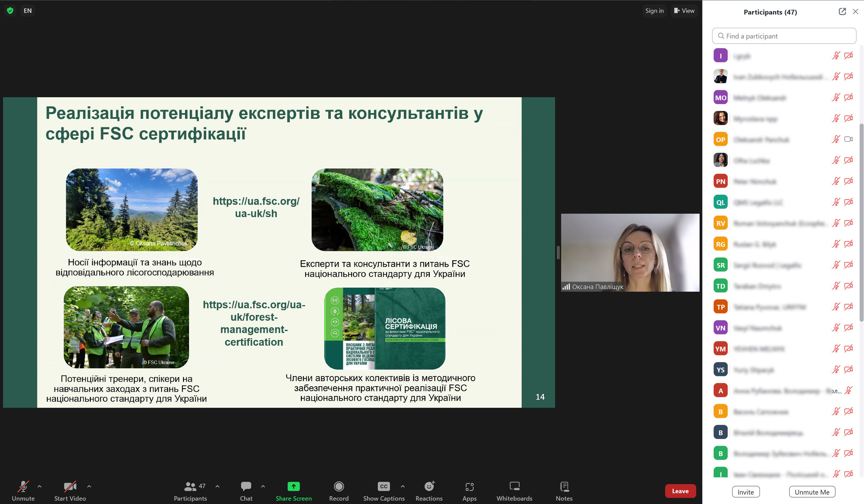The width and height of the screenshot is (864, 504).
Task: Expand the arrow next to Chat
Action: tap(263, 486)
